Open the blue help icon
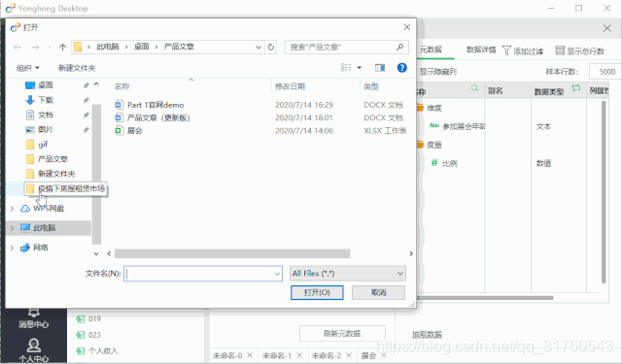The width and height of the screenshot is (622, 364). [401, 68]
